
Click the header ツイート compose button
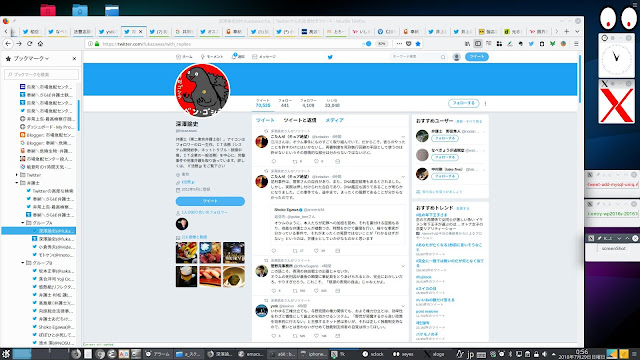coord(477,57)
